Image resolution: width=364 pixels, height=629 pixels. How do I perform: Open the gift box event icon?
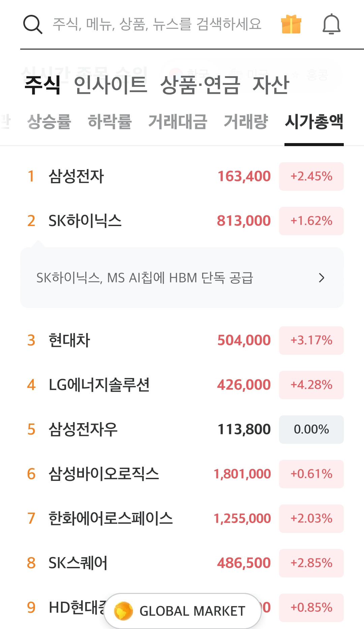[291, 24]
